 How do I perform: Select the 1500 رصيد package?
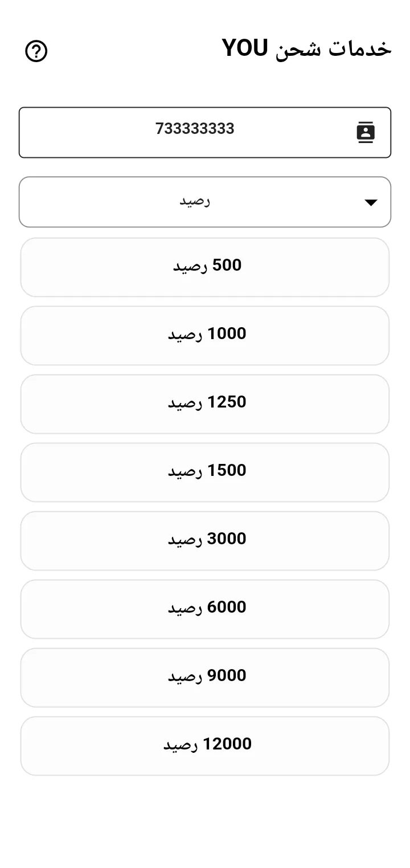pos(205,472)
